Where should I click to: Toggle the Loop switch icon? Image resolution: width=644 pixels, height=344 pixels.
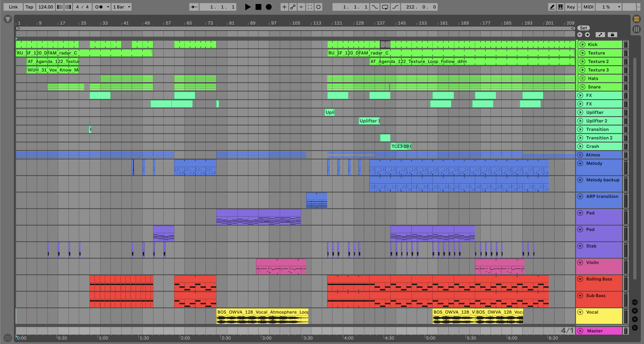(x=385, y=7)
